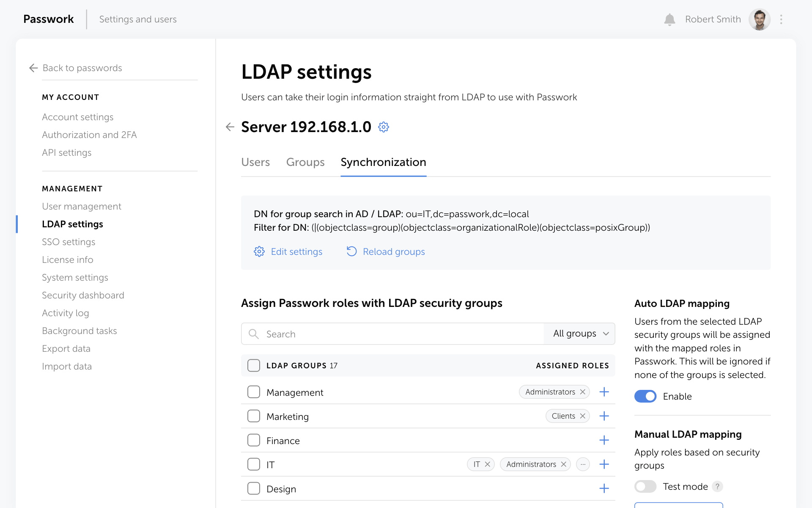Remove IT role tag from IT group
This screenshot has height=508, width=812.
(488, 464)
